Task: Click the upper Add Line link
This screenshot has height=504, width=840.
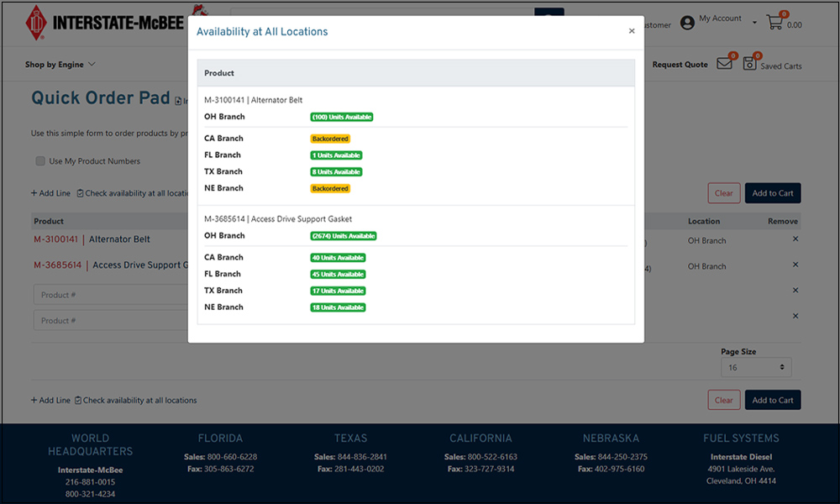Action: pyautogui.click(x=50, y=193)
